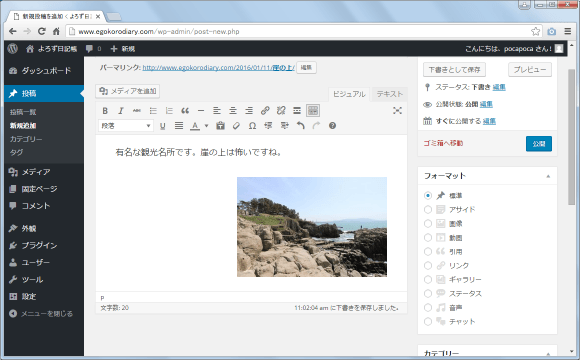This screenshot has width=580, height=360.
Task: Insert a bulleted list
Action: [153, 111]
